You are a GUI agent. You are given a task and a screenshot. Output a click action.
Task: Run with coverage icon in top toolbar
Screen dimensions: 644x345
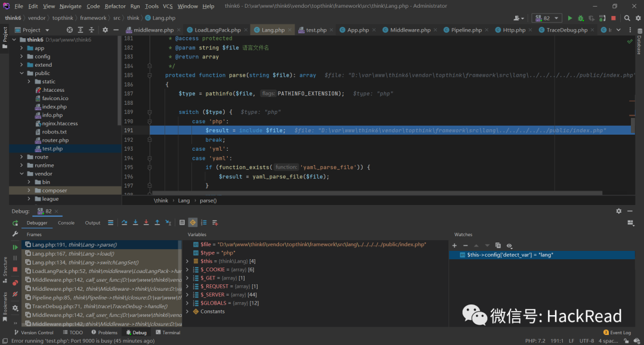pyautogui.click(x=592, y=18)
